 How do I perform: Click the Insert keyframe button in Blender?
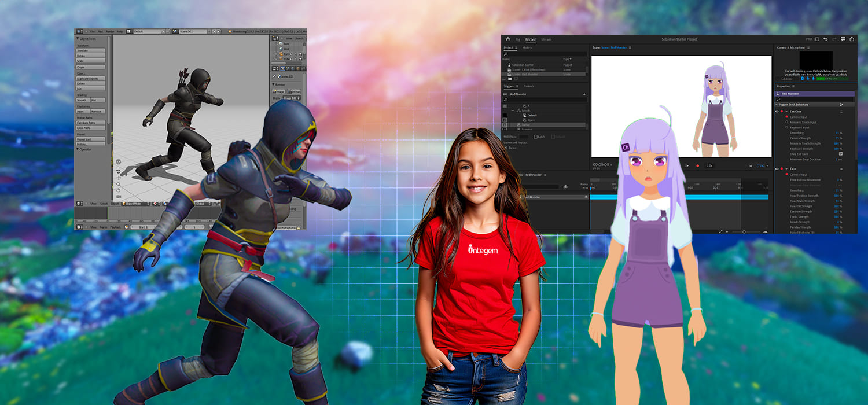coord(83,112)
